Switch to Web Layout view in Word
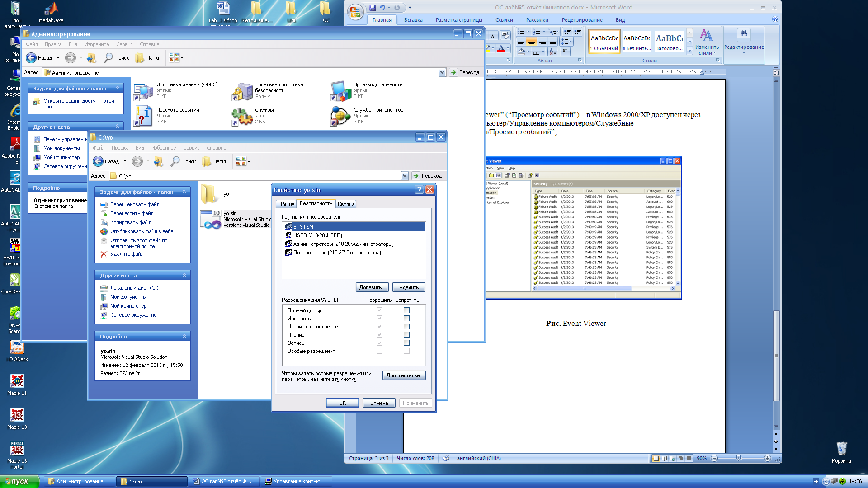The height and width of the screenshot is (488, 868). click(x=672, y=458)
